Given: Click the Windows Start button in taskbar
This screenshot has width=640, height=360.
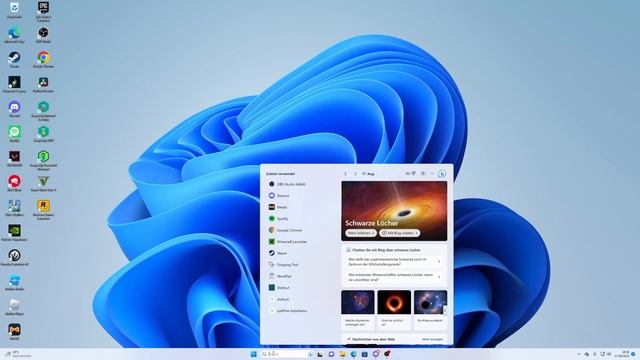Looking at the screenshot, I should [253, 354].
